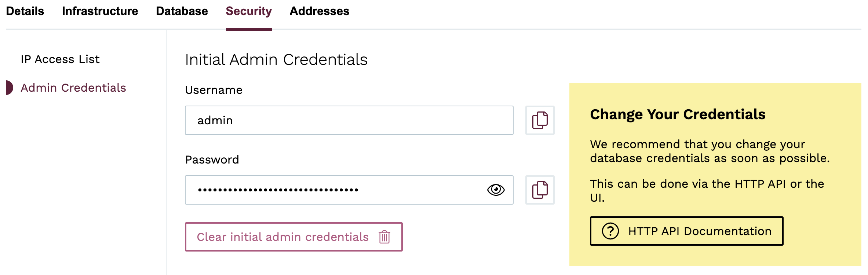The width and height of the screenshot is (868, 275).
Task: Click the trash icon next to clear credentials
Action: click(x=384, y=237)
